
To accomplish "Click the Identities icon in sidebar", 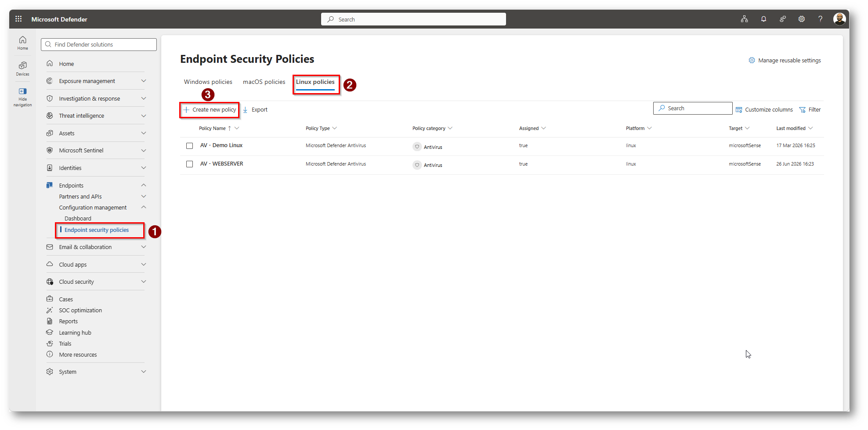I will 50,168.
